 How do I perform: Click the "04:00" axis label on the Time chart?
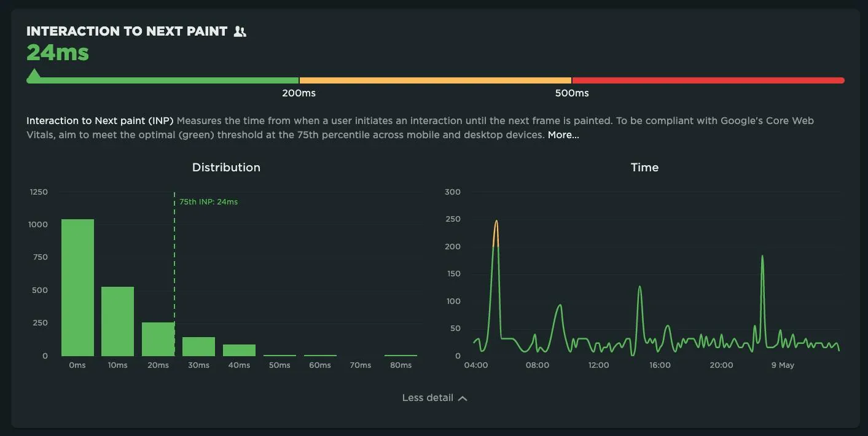[x=475, y=364]
